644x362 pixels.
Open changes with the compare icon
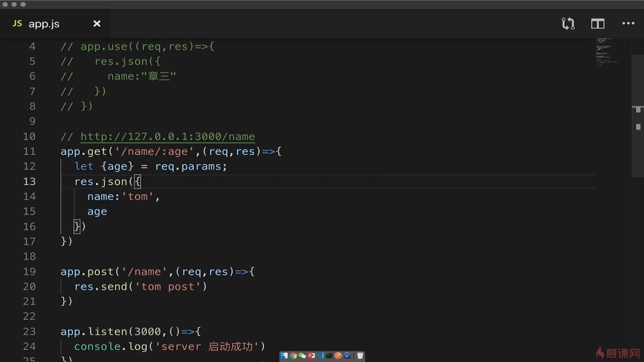[x=568, y=23]
